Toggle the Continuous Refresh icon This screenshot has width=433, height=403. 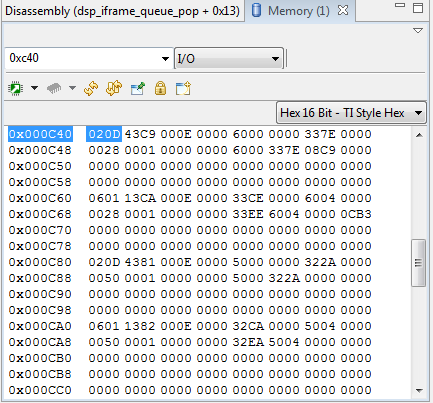(114, 88)
